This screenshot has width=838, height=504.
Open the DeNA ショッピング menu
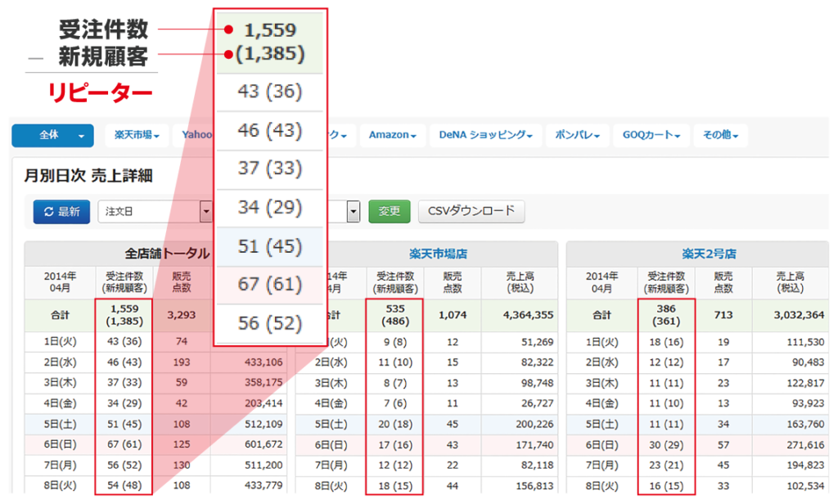(485, 135)
